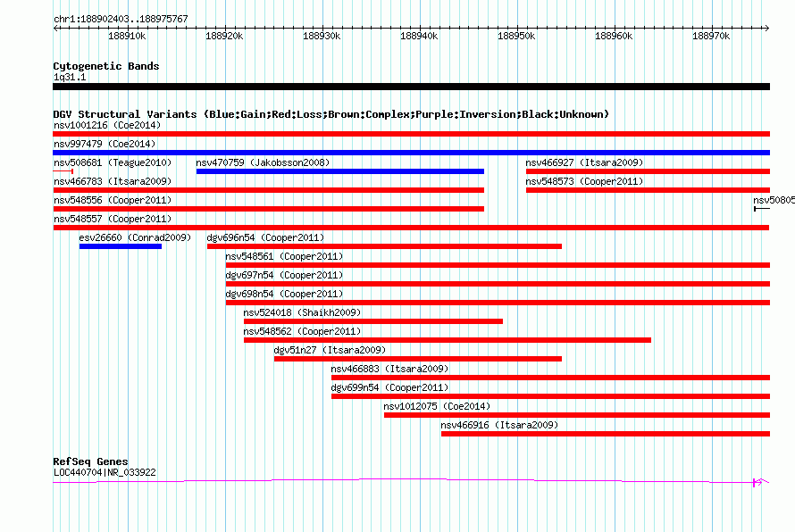Open the nsv1012075 (Coe2014) label

click(x=437, y=406)
